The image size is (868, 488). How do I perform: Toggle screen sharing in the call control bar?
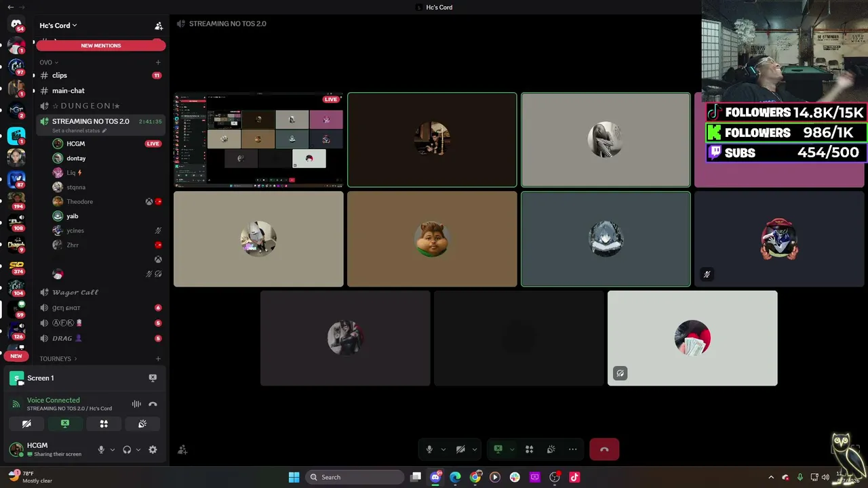coord(498,449)
